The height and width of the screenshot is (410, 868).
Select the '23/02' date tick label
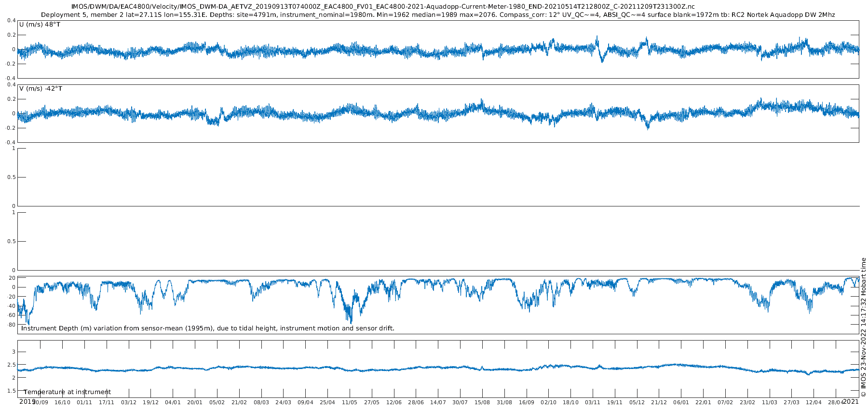pyautogui.click(x=747, y=402)
